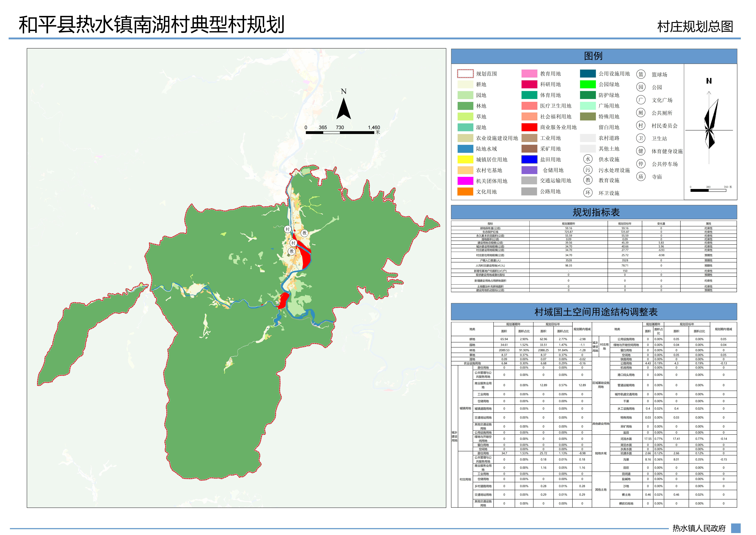
Task: Click the 户籍人口数量(人) row label
Action: point(490,260)
